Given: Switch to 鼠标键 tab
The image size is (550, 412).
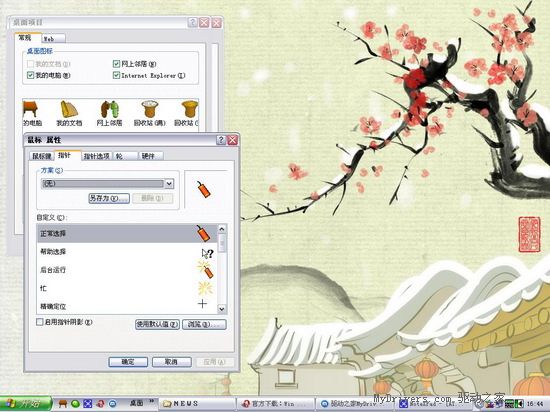Looking at the screenshot, I should (x=42, y=156).
